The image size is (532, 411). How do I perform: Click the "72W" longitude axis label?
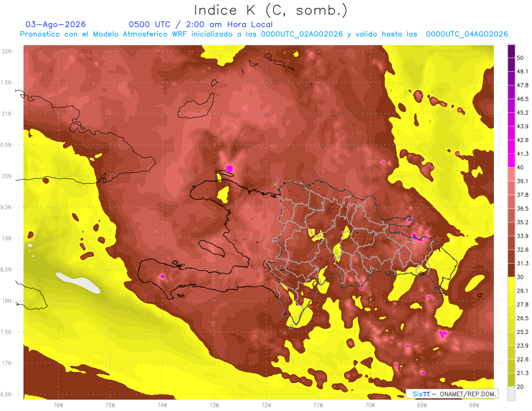click(x=266, y=405)
